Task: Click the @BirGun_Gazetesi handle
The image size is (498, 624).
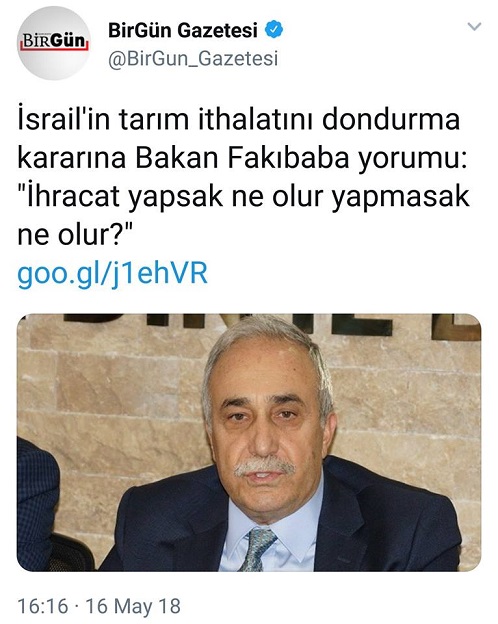Action: (193, 59)
